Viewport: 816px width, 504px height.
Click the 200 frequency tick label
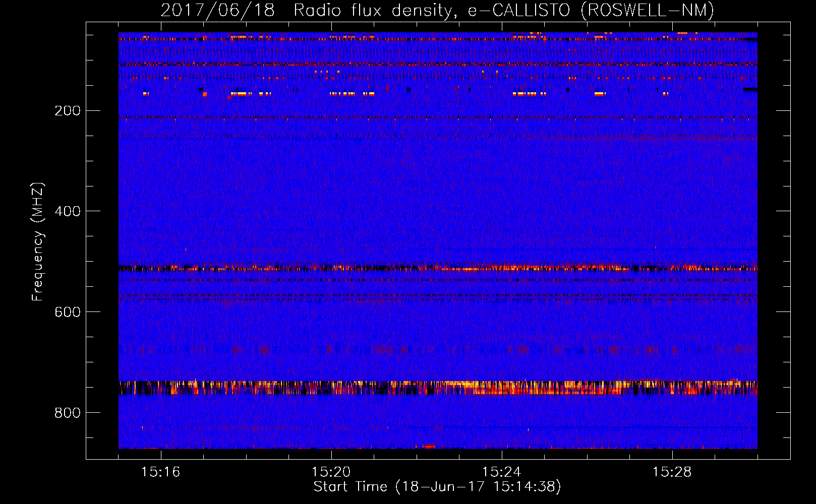coord(68,111)
